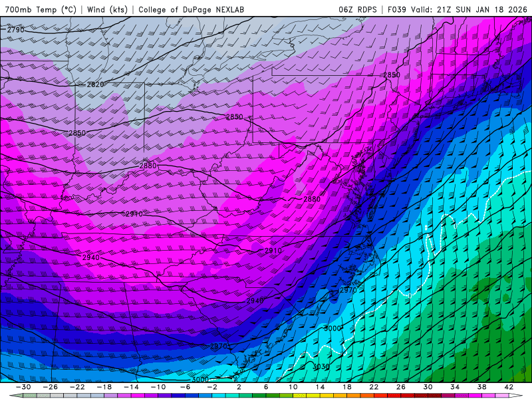Click 'Valid: 21Z SUN JAN 18 2026' text
Image resolution: width=532 pixels, height=399 pixels.
click(469, 9)
